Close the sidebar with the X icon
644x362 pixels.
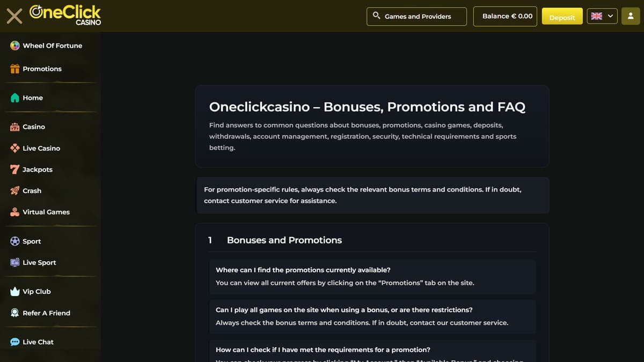click(14, 16)
